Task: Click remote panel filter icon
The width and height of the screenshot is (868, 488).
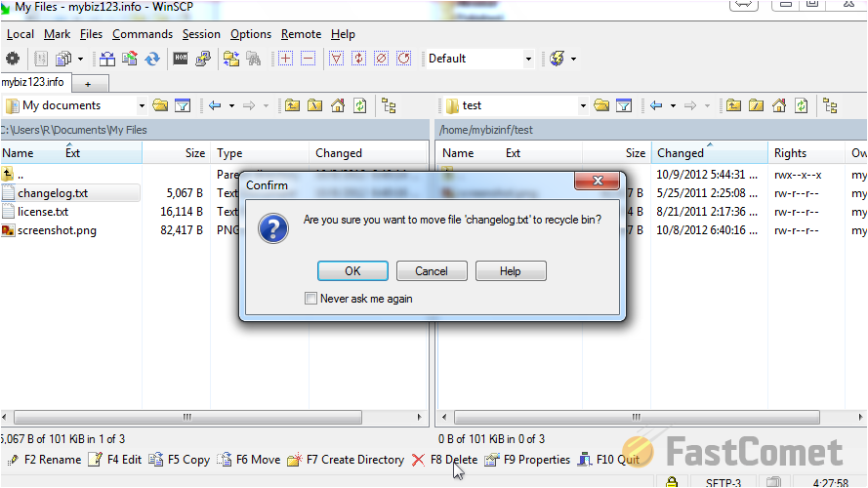Action: click(624, 105)
